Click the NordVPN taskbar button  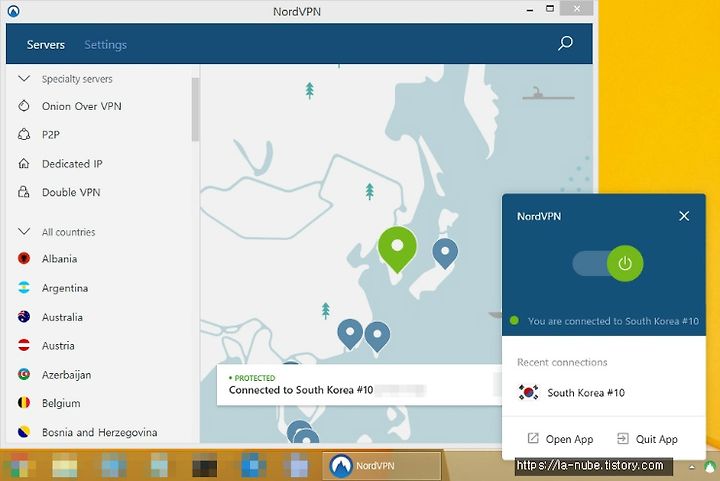click(382, 465)
